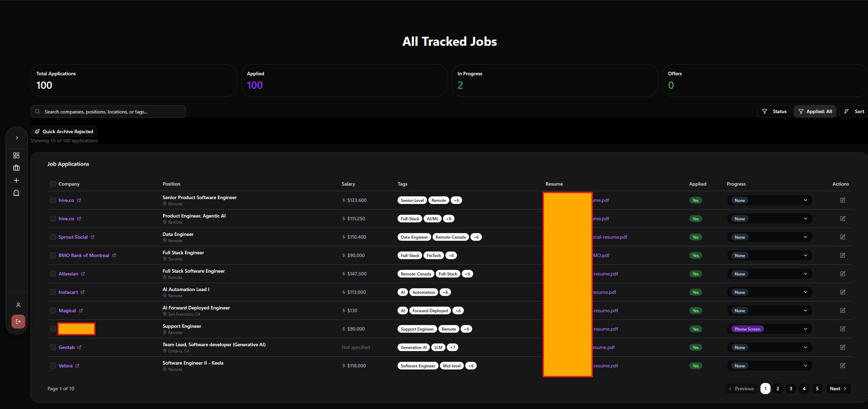The width and height of the screenshot is (868, 409).
Task: Open the dashboard grid icon in sidebar
Action: point(16,155)
